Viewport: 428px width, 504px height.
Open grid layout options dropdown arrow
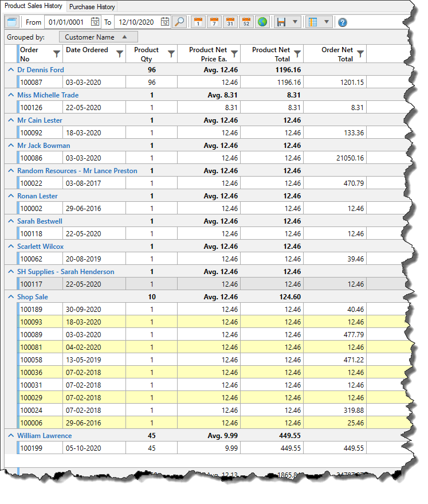(x=326, y=22)
